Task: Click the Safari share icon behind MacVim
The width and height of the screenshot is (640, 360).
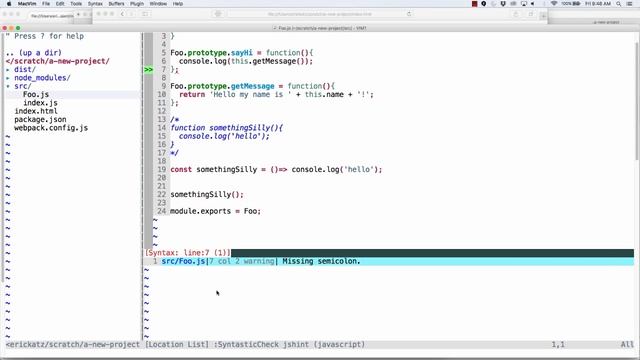Action: click(516, 14)
